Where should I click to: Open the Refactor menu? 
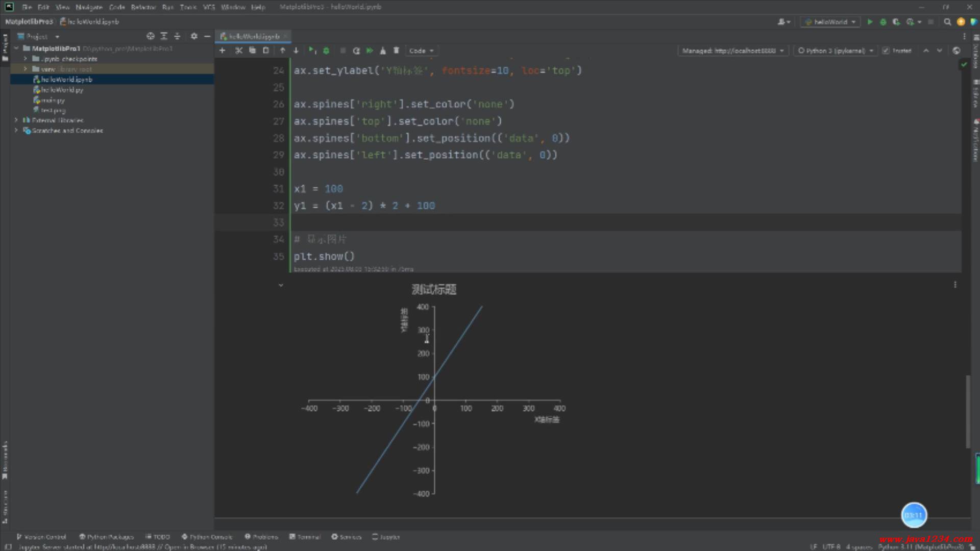143,7
